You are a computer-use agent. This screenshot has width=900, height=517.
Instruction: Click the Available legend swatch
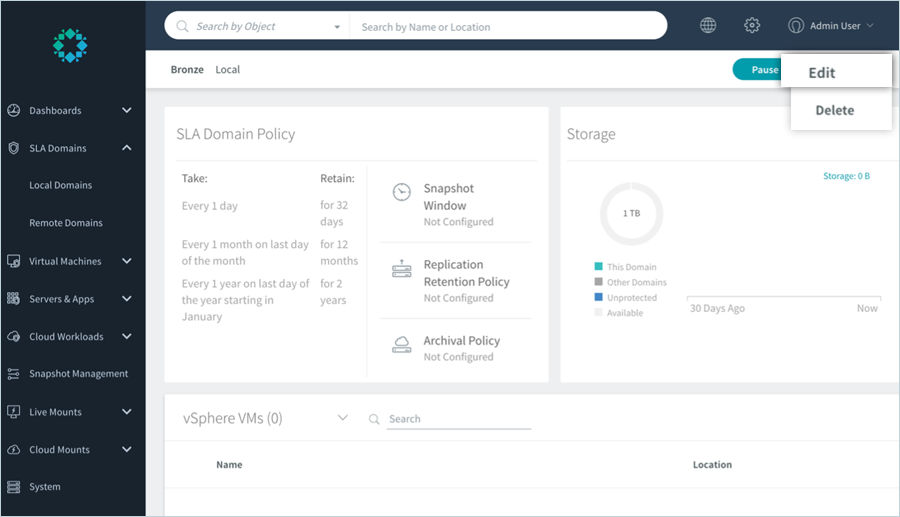(599, 313)
